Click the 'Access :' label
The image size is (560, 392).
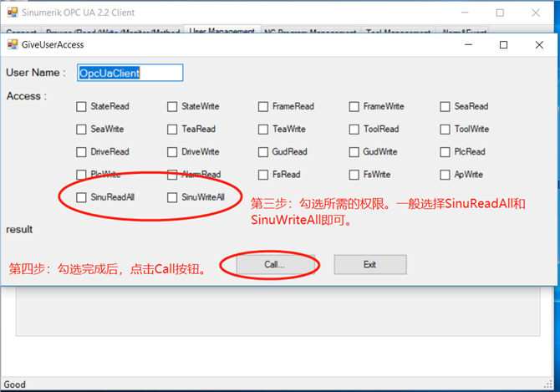pos(27,96)
